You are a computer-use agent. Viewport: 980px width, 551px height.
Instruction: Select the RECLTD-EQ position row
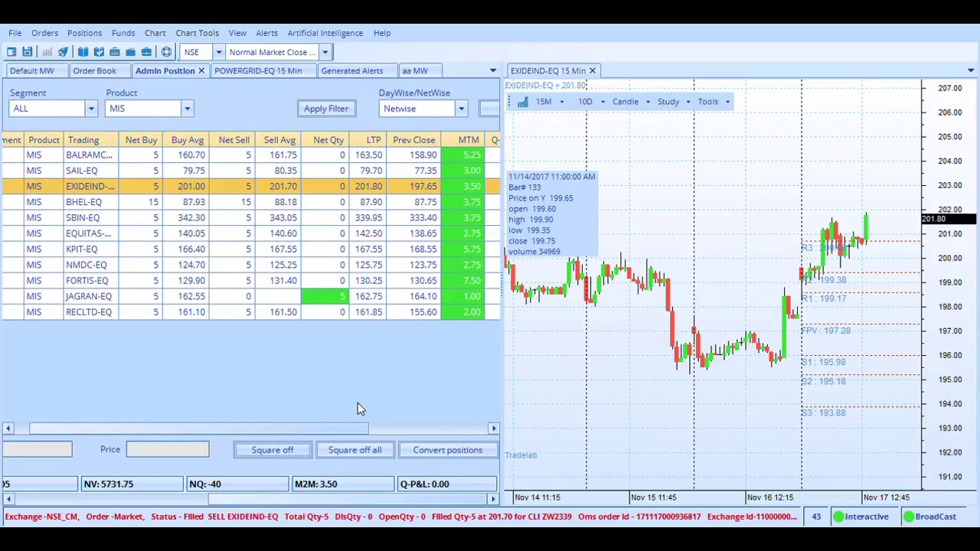(250, 312)
